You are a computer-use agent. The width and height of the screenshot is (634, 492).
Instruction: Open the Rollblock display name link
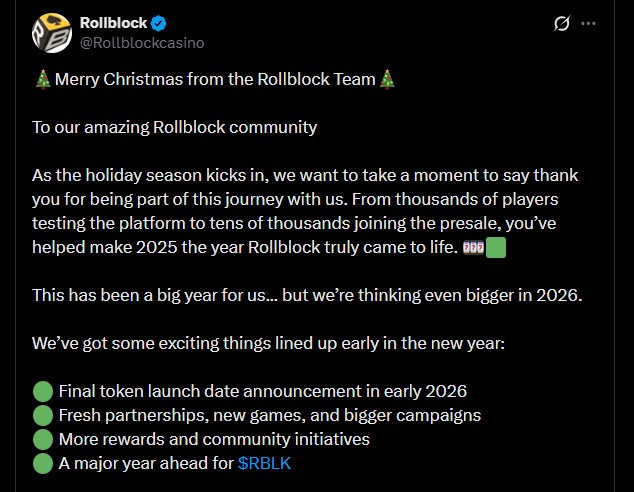point(113,22)
